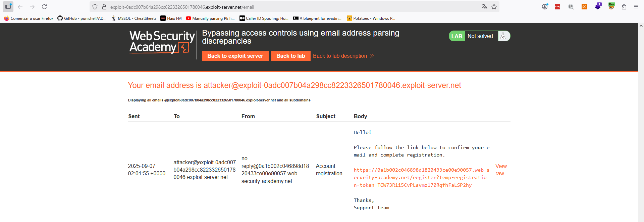The height and width of the screenshot is (222, 644).
Task: Click the site security padlock icon
Action: (x=104, y=7)
